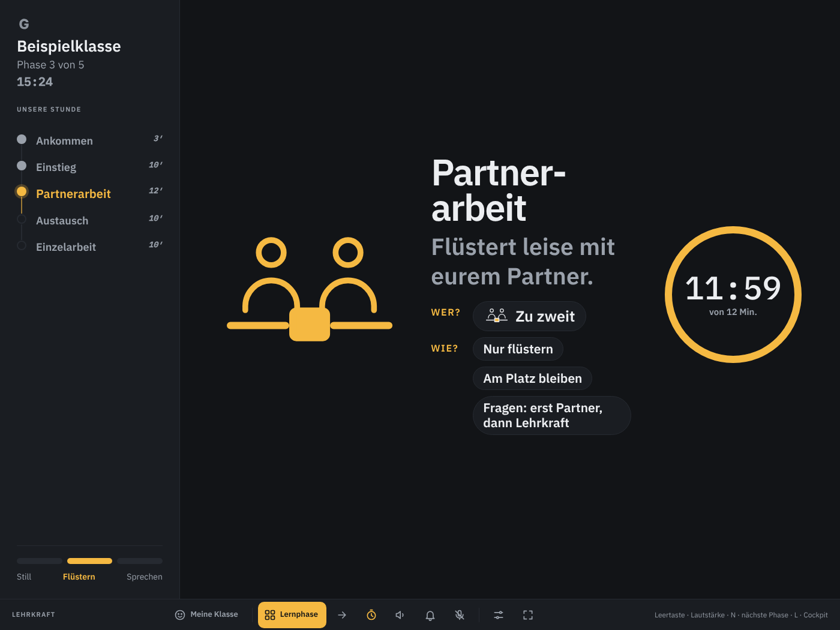
Task: Ring the bell signal icon
Action: (x=430, y=615)
